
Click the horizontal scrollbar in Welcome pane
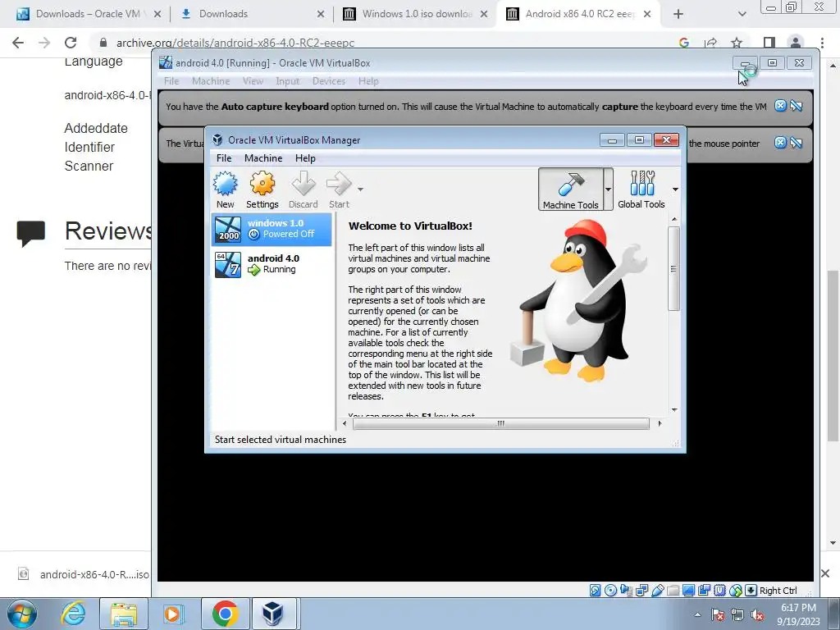click(501, 423)
